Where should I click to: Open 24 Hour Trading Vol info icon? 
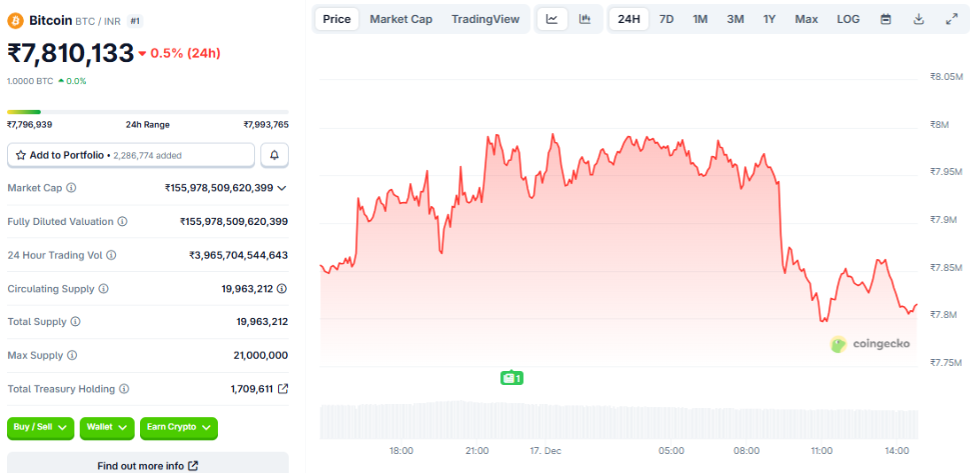(111, 255)
